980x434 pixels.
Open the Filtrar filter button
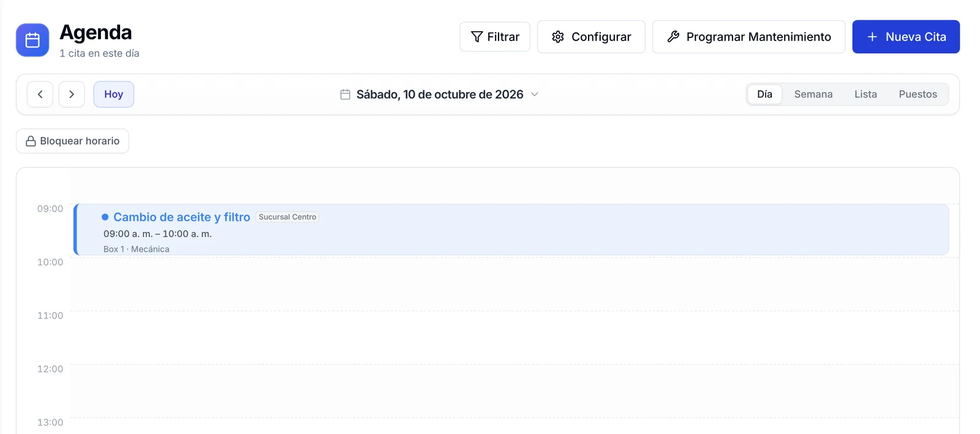pos(495,37)
